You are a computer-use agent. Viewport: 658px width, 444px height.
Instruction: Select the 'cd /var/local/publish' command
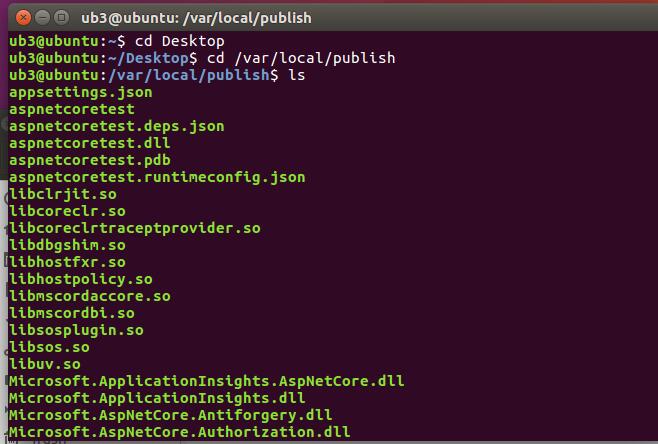[x=301, y=58]
